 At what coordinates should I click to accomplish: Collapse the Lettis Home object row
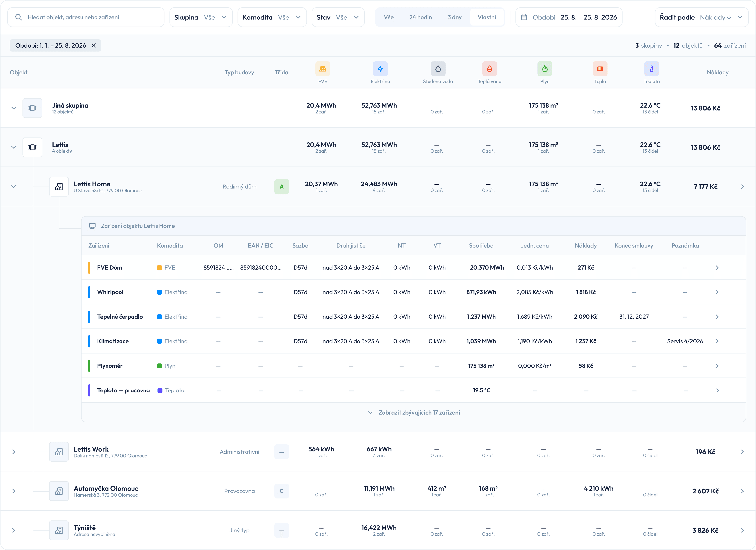(14, 187)
